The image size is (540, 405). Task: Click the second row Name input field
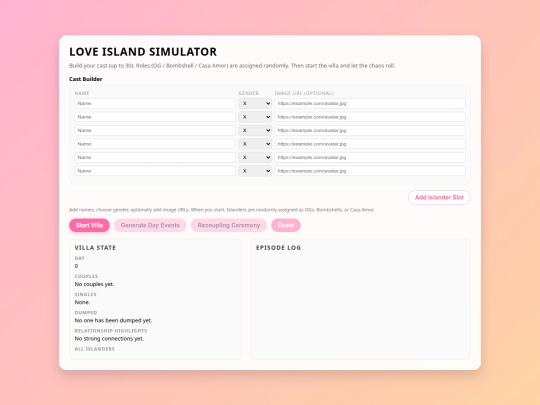point(155,117)
